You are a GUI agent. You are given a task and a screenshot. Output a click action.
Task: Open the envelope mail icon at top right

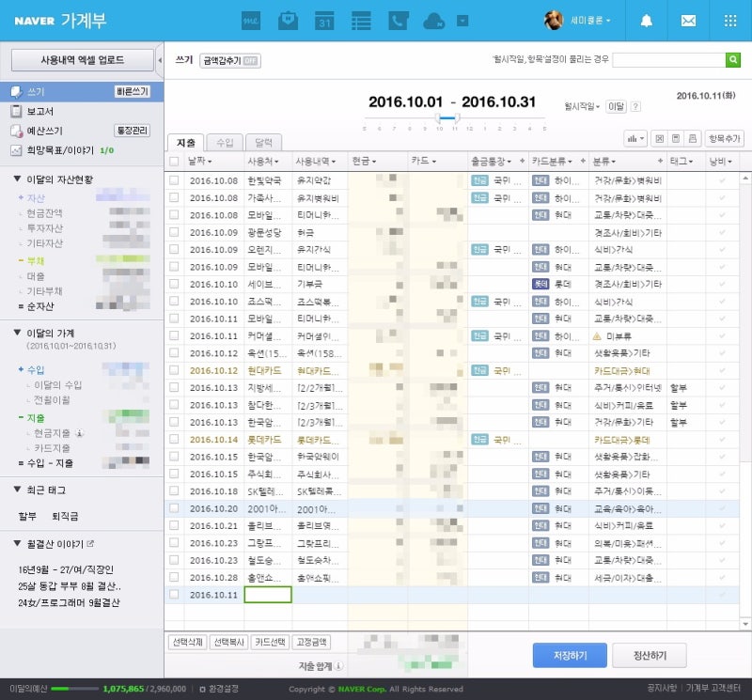coord(688,21)
